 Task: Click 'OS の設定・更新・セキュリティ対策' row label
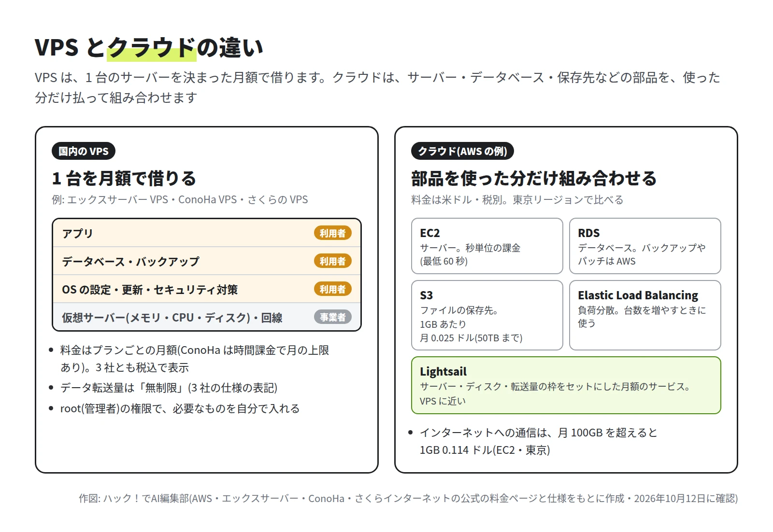tap(150, 289)
